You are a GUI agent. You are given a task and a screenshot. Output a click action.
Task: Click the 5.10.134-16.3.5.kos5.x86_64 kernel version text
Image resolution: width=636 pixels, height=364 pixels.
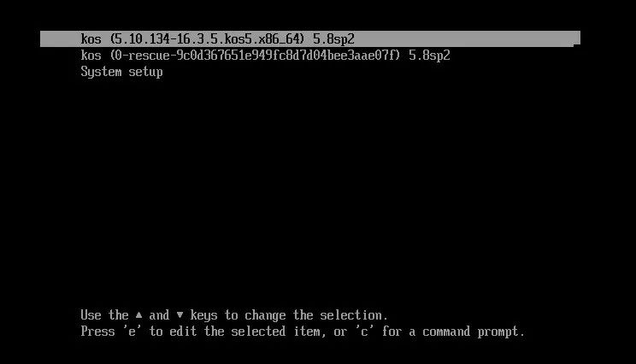click(x=207, y=39)
